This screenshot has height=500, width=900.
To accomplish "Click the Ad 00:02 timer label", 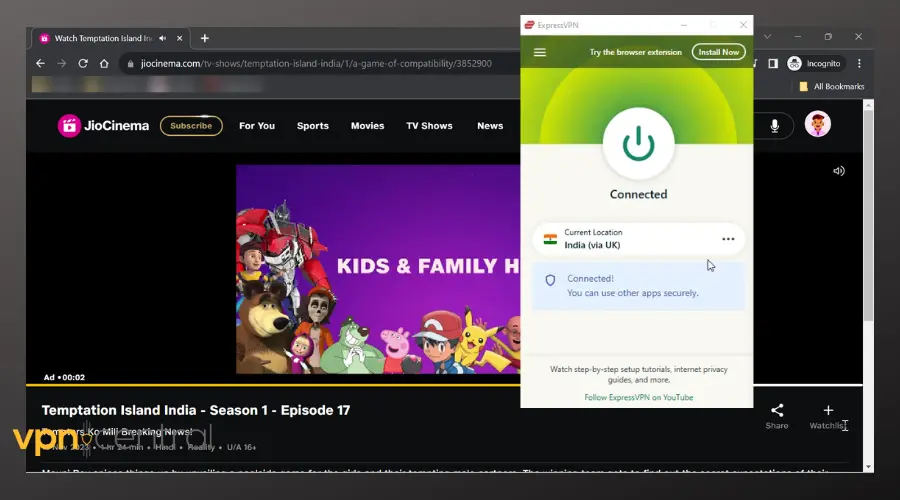I will [64, 377].
